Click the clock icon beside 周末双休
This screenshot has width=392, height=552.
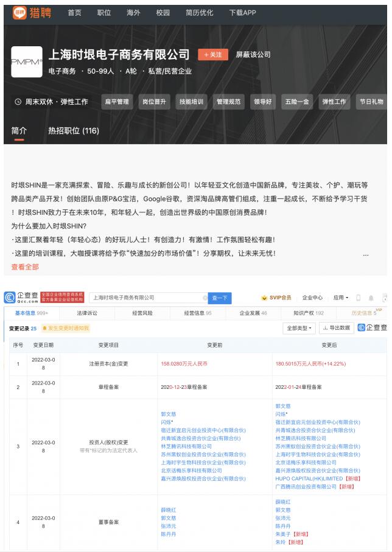pyautogui.click(x=18, y=102)
